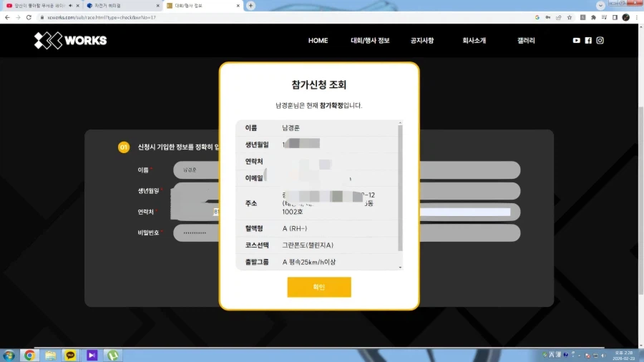Viewport: 644px width, 362px height.
Task: Open the purple video app taskbar icon
Action: tap(92, 356)
